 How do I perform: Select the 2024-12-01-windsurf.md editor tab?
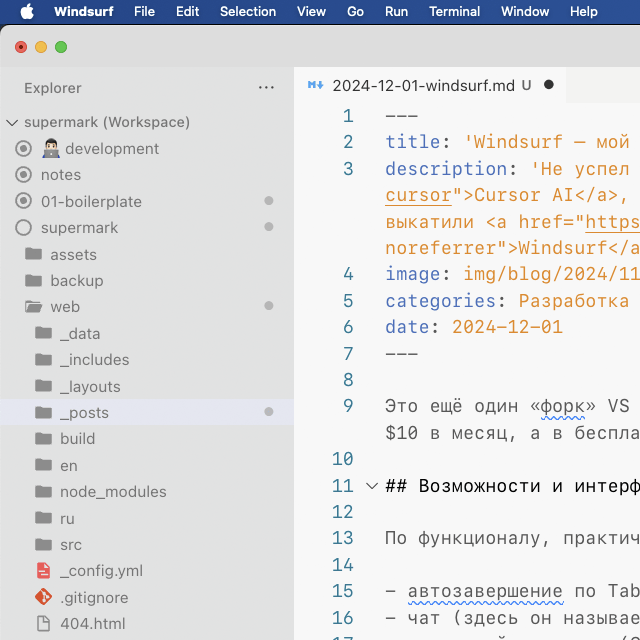[430, 85]
